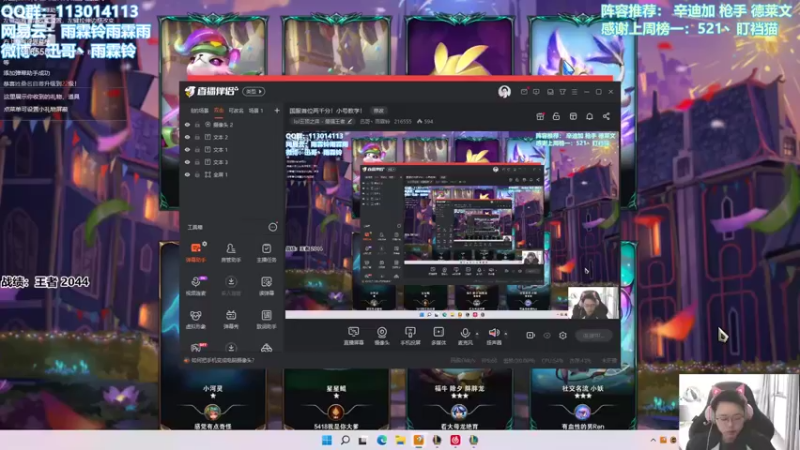Open the feedback chat icon in title bar
This screenshot has height=450, width=800.
pyautogui.click(x=536, y=92)
